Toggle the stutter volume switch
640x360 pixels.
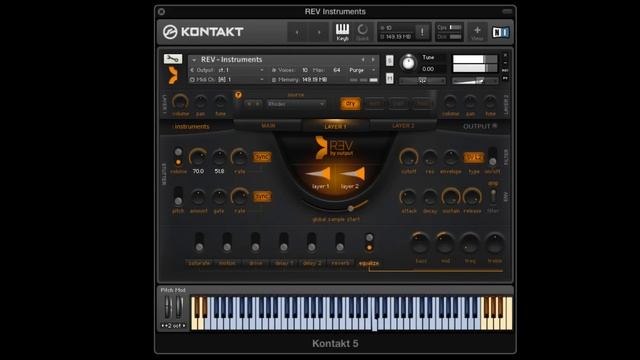(x=178, y=157)
